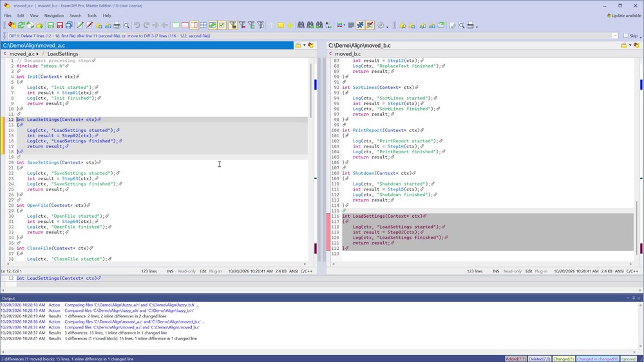Image resolution: width=644 pixels, height=362 pixels.
Task: Click the Output zoom magnifier icon
Action: (462, 26)
